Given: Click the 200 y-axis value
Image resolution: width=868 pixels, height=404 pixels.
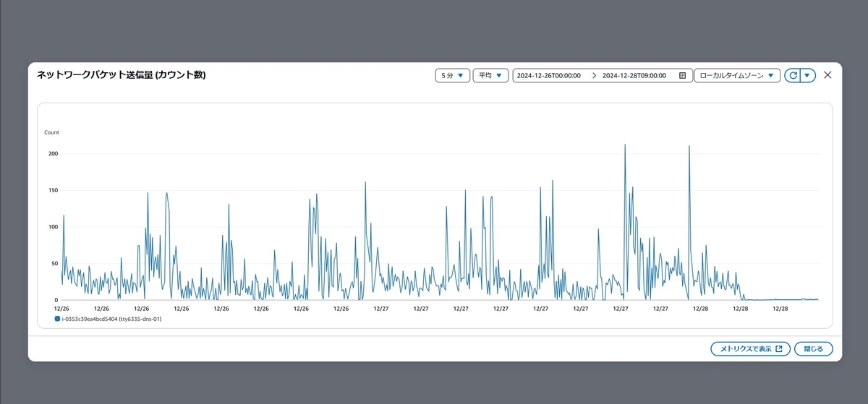Looking at the screenshot, I should tap(53, 154).
